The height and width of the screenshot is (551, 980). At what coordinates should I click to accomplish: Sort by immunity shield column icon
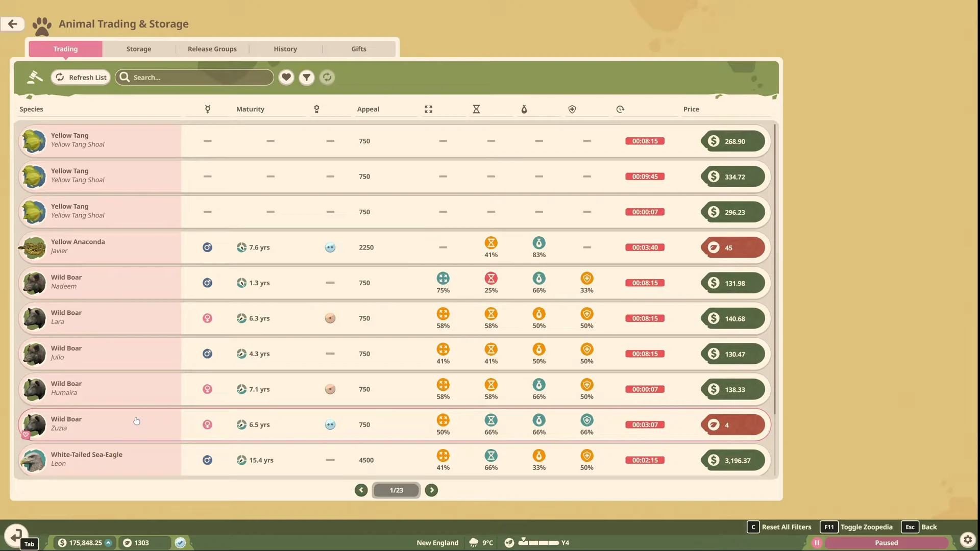[572, 109]
